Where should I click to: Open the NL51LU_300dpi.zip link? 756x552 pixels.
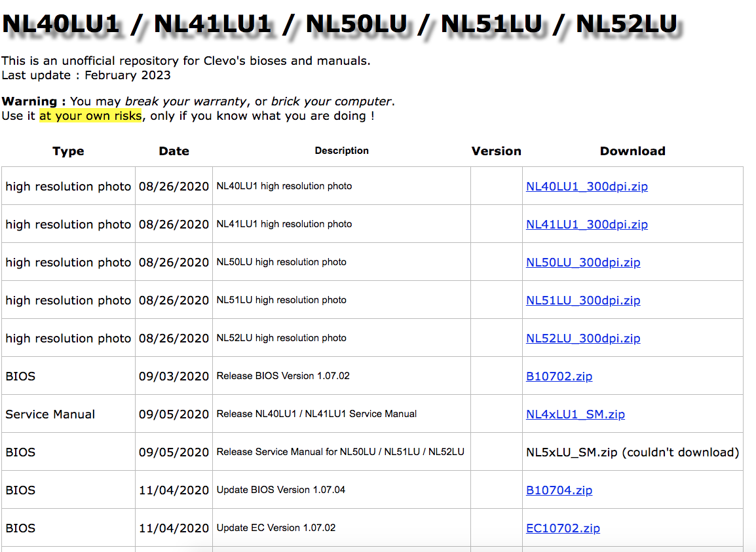tap(583, 301)
